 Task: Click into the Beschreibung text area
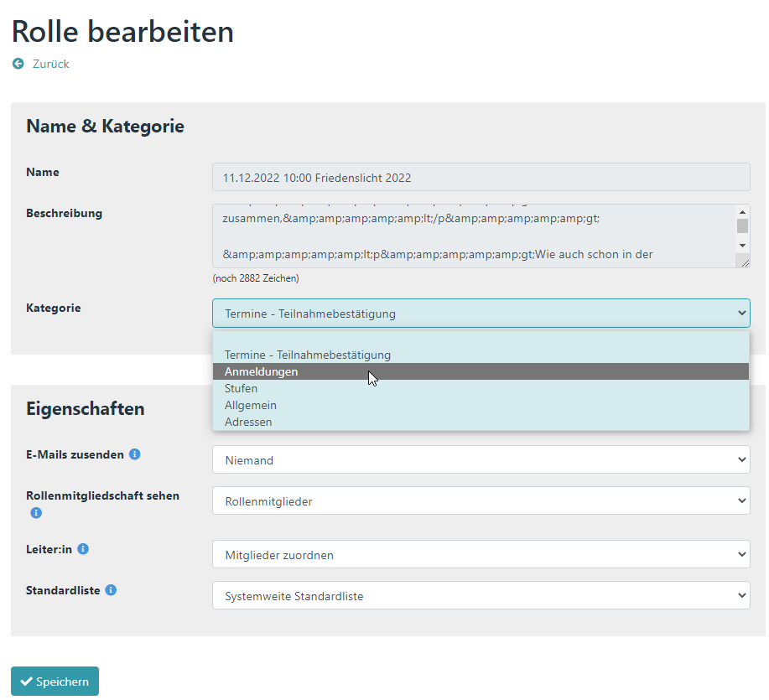[x=472, y=236]
